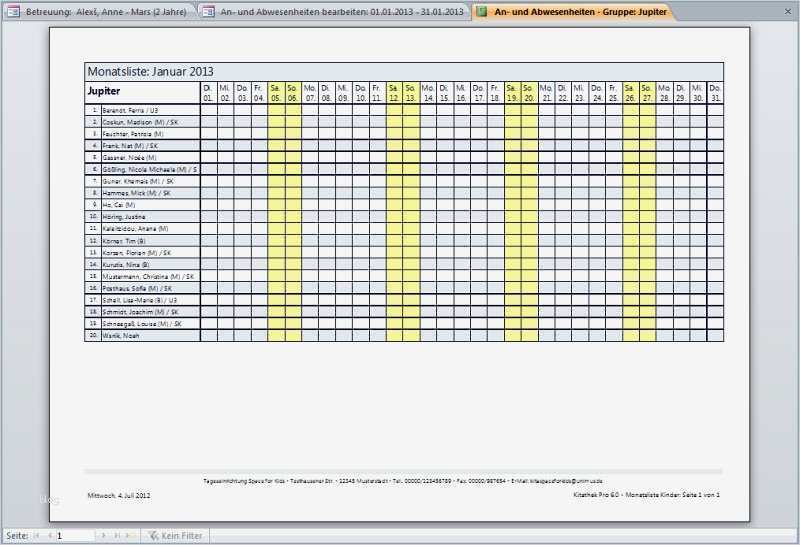Select day header Mo. 07.

click(310, 93)
